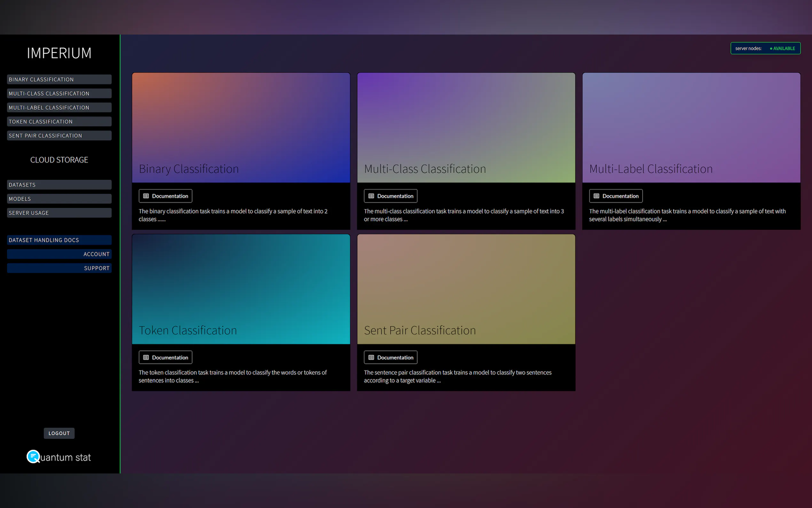Select Multi-Class Classification in the sidebar
Screen dimensions: 812x508
tap(59, 93)
